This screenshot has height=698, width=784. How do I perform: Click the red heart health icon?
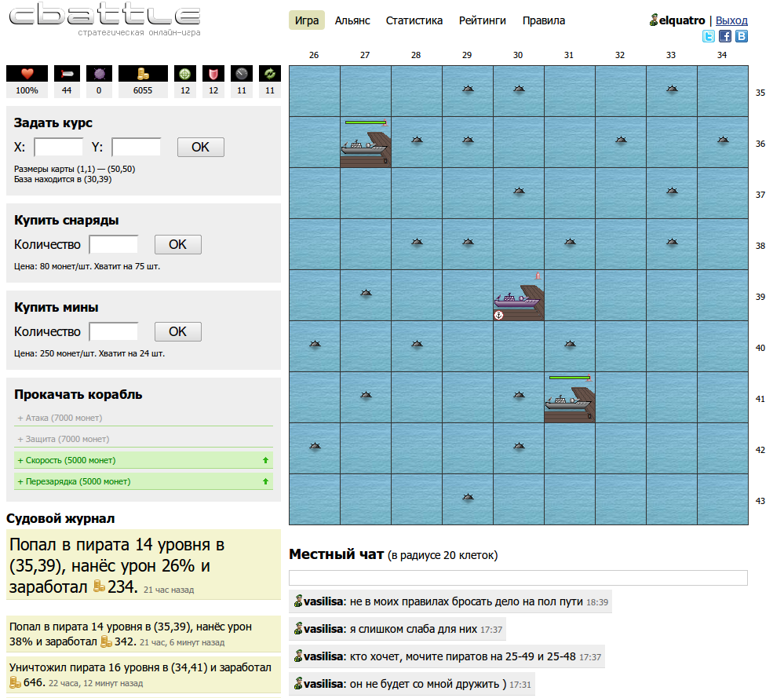click(27, 74)
